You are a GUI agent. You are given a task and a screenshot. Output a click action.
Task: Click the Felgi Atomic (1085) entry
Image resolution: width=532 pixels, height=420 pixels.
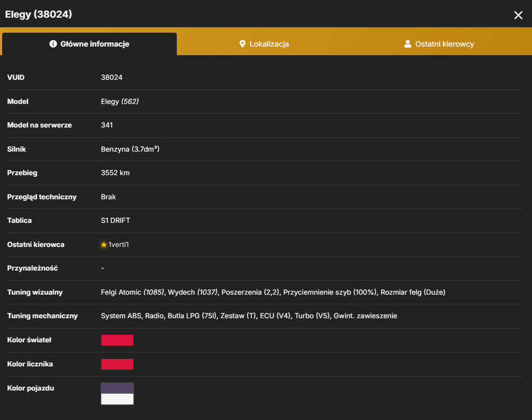pyautogui.click(x=132, y=292)
